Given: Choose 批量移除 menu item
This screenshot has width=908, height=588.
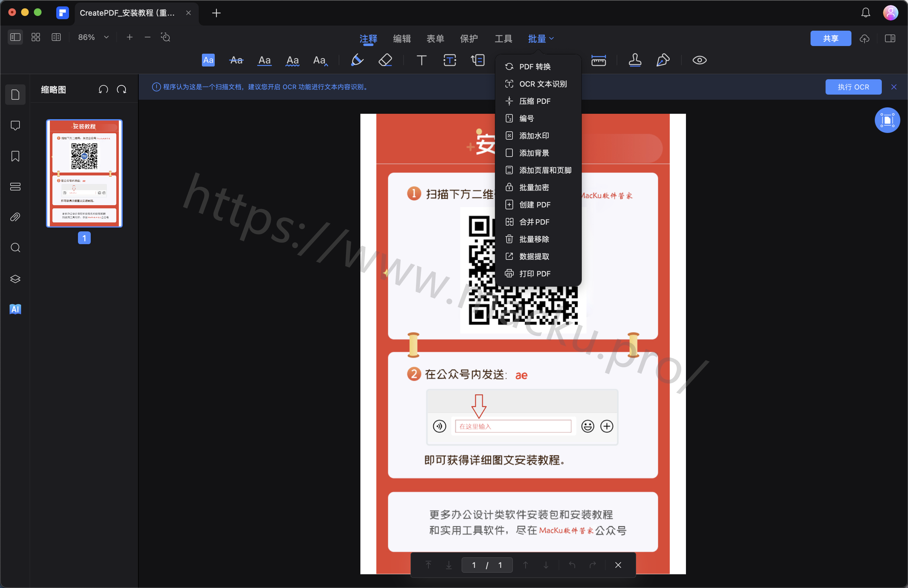Looking at the screenshot, I should click(x=538, y=239).
